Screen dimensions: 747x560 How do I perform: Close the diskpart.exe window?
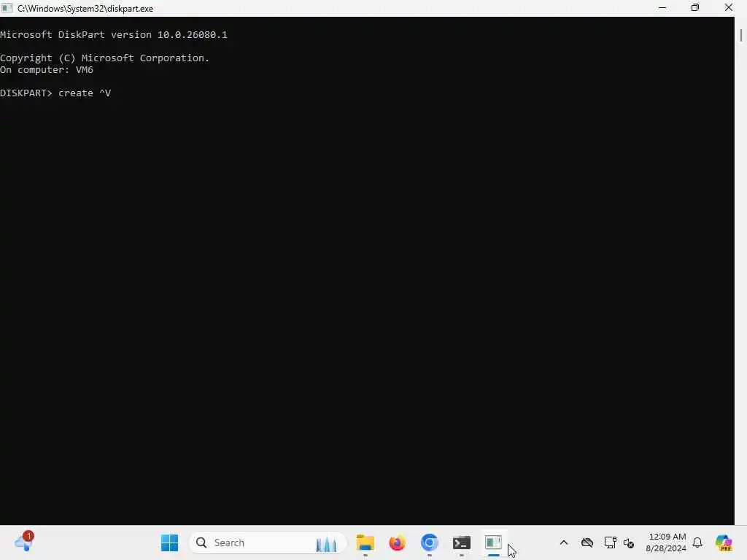click(729, 8)
